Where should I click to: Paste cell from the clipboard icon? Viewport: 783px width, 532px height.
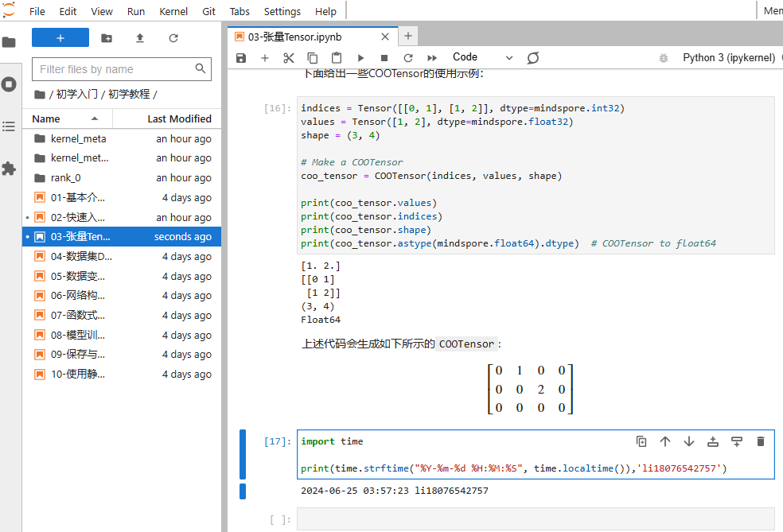tap(337, 58)
